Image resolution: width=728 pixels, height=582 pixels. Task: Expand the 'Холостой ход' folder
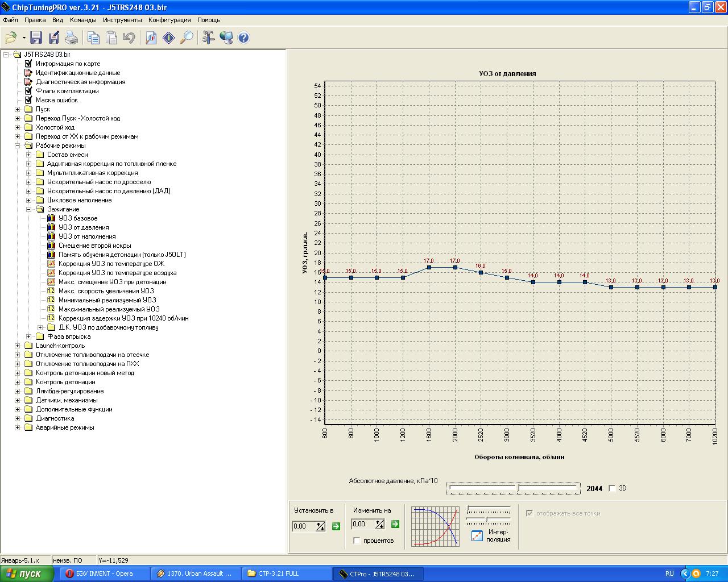coord(17,127)
